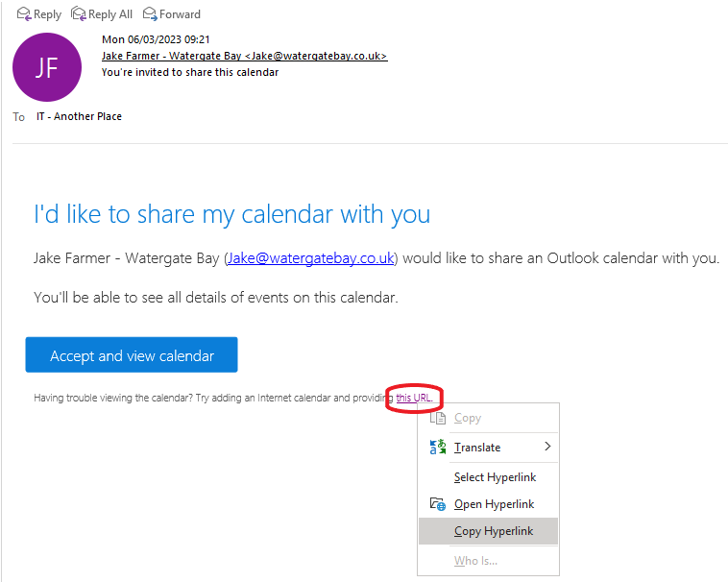Choose Copy Hyperlink from context menu
728x582 pixels.
(494, 531)
